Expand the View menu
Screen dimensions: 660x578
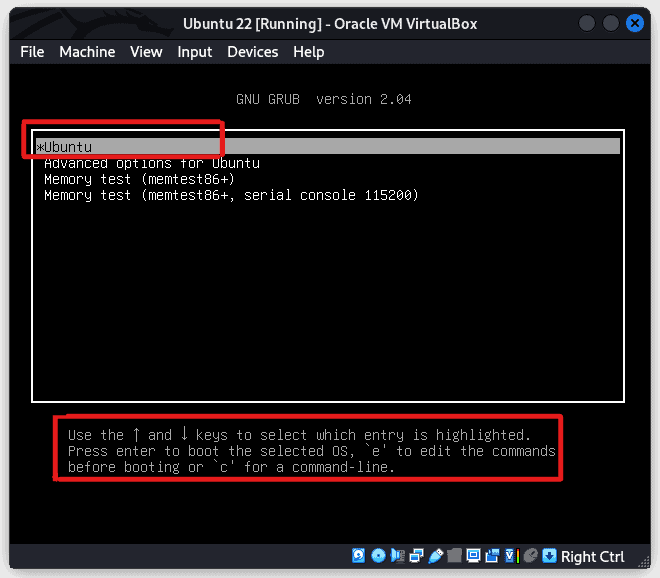click(146, 52)
